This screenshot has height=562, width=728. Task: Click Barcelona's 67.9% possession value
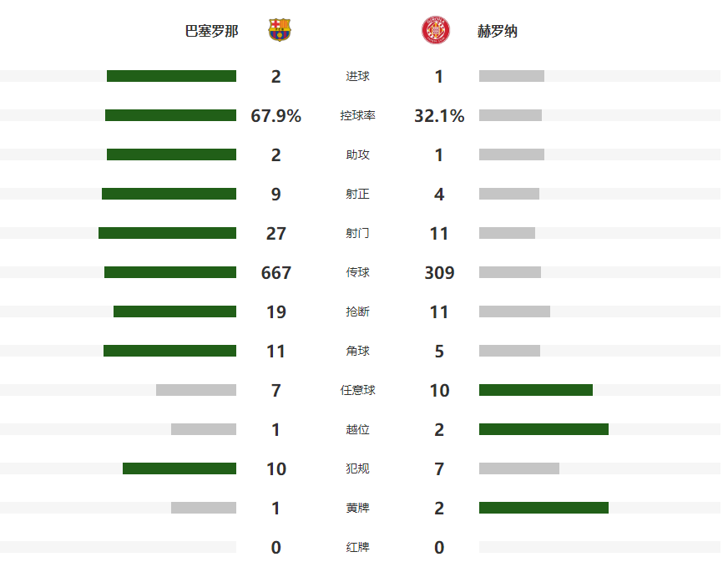click(x=276, y=116)
